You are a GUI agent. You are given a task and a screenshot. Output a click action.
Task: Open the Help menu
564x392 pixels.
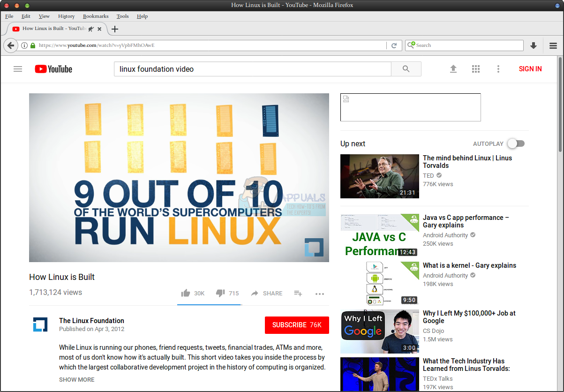click(143, 16)
